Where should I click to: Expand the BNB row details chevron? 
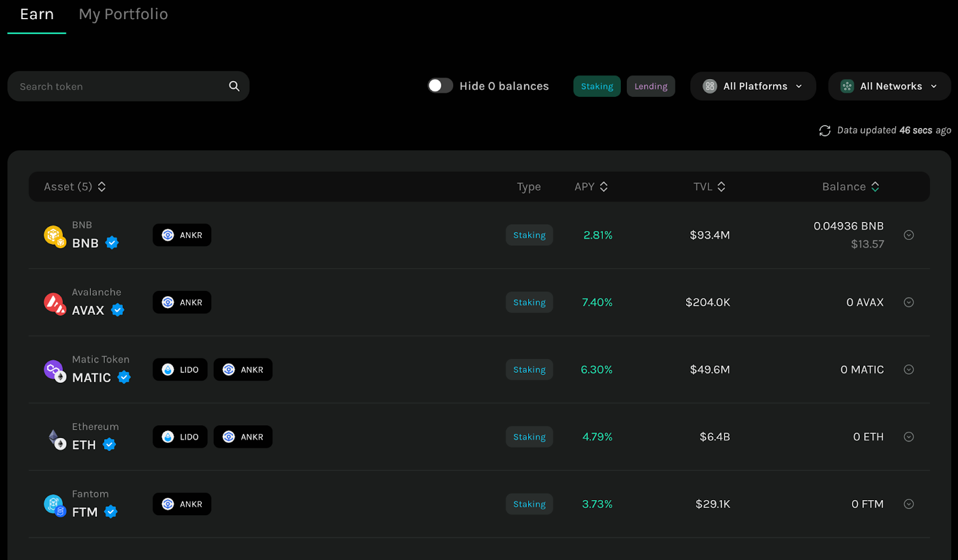tap(909, 235)
